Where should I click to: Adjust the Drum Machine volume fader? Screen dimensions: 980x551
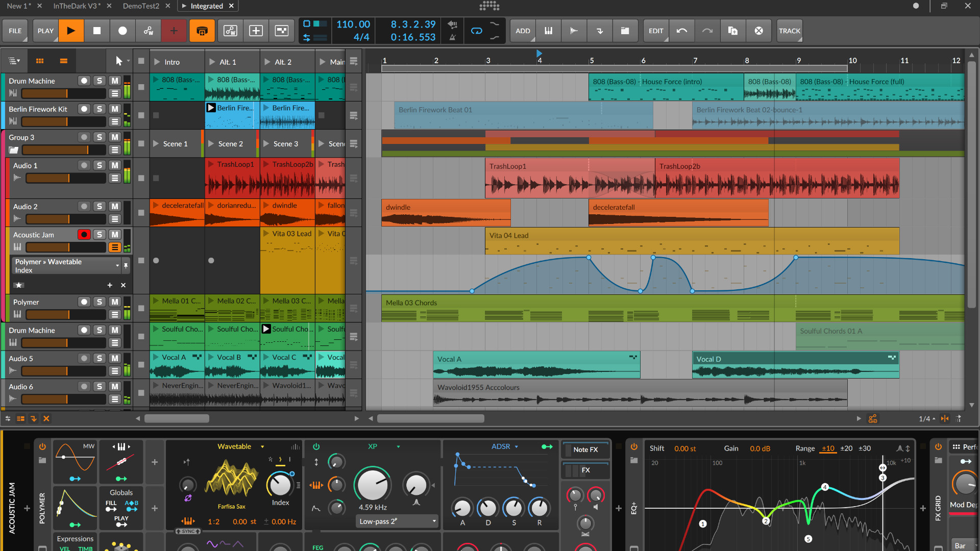click(x=63, y=94)
